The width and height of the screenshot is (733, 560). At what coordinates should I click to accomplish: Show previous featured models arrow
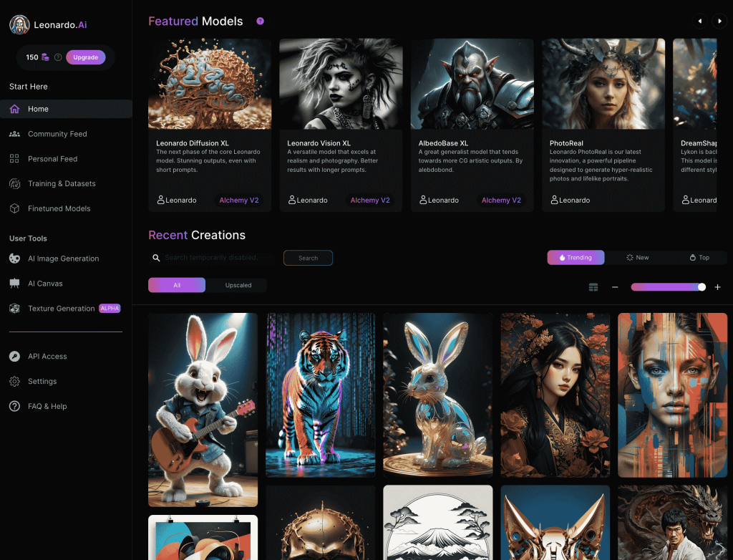pyautogui.click(x=700, y=21)
